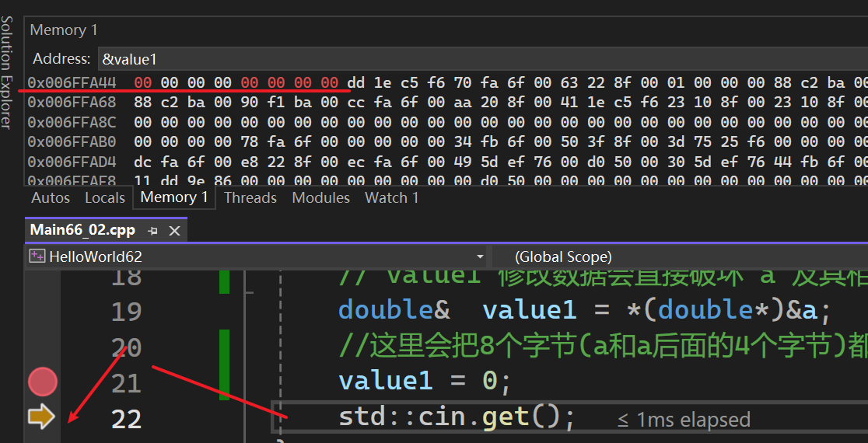Expand the (Global Scope) dropdown
This screenshot has width=868, height=443.
pyautogui.click(x=684, y=256)
